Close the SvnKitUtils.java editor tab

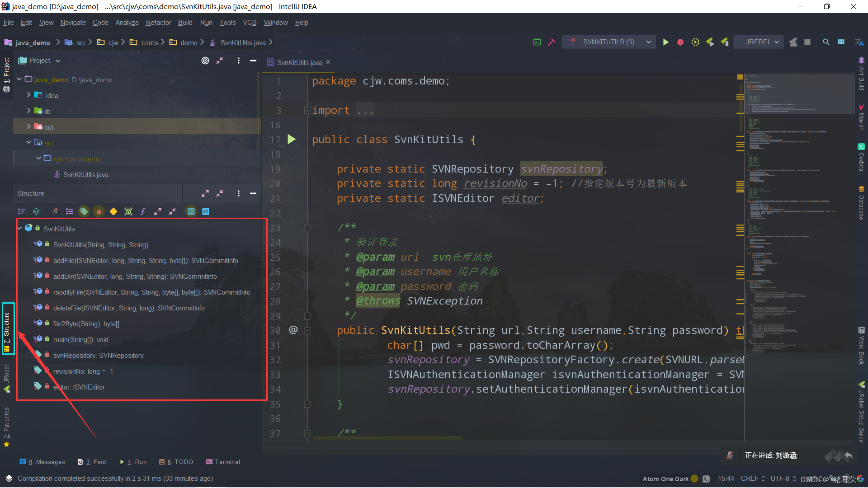coord(328,62)
